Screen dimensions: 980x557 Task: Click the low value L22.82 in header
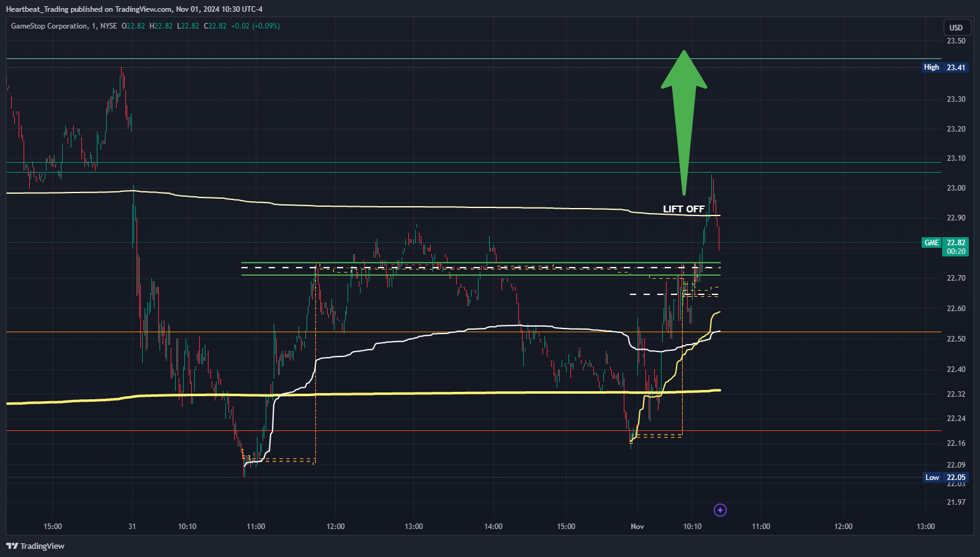tap(188, 26)
